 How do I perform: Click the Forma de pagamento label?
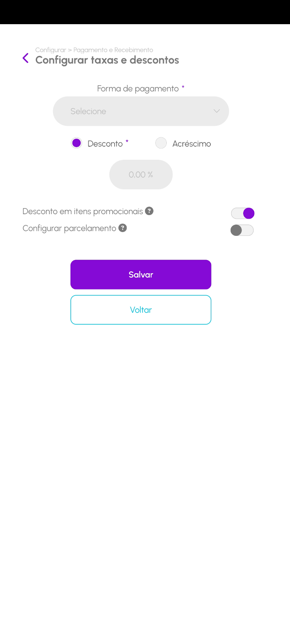138,89
